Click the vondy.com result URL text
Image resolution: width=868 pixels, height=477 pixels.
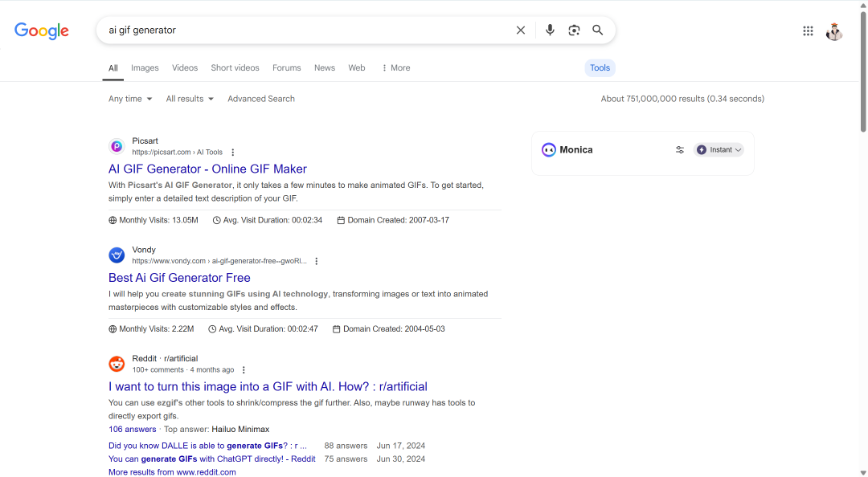click(x=219, y=261)
